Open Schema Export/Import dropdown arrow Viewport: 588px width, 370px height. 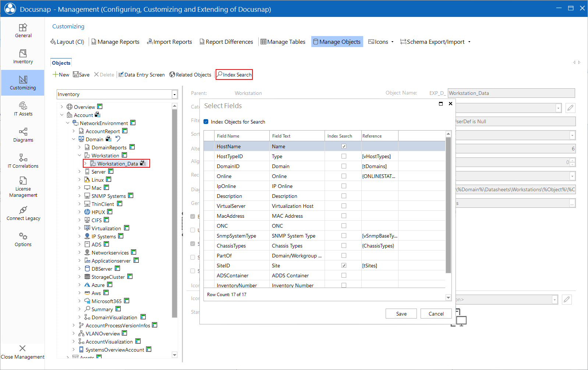(469, 42)
